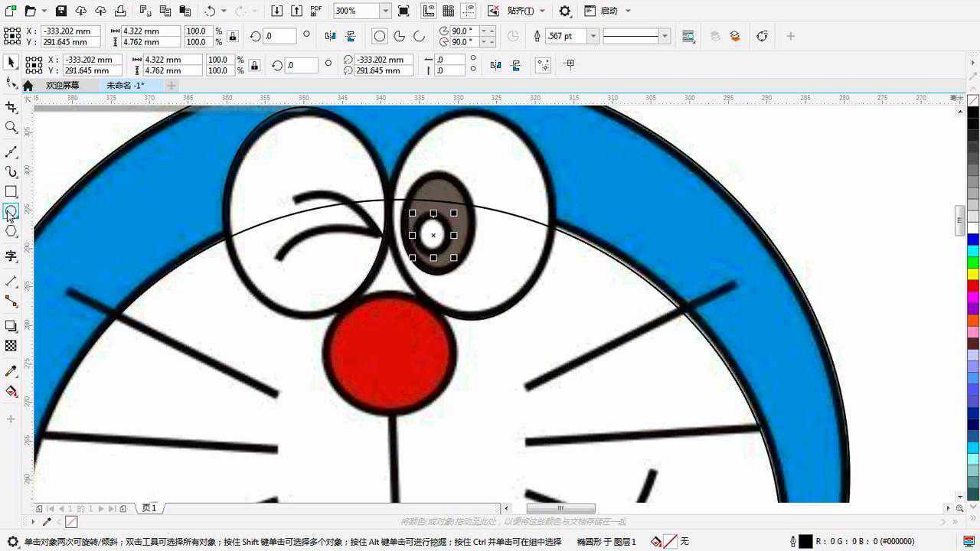Click the Import icon
The height and width of the screenshot is (551, 980).
tap(276, 11)
